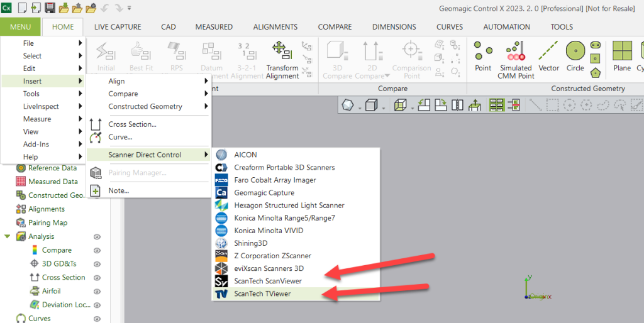Screen dimensions: 644x323
Task: Collapse the Analysis tree node
Action: 7,236
